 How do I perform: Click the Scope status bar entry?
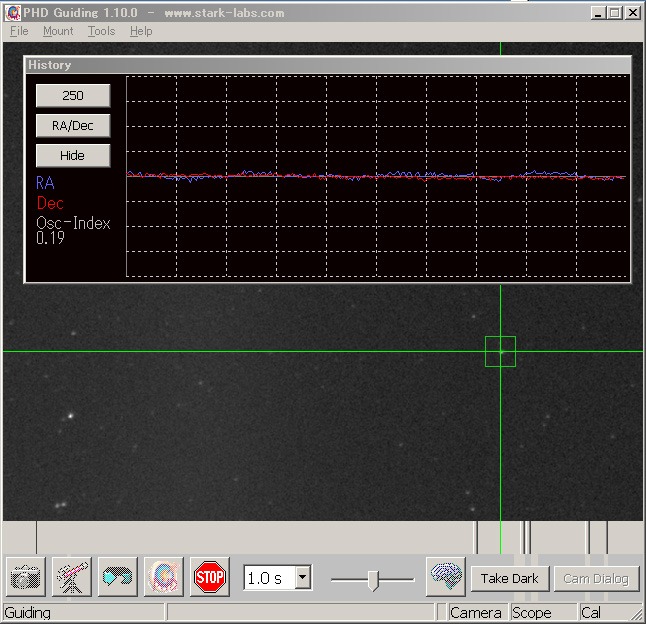point(531,613)
